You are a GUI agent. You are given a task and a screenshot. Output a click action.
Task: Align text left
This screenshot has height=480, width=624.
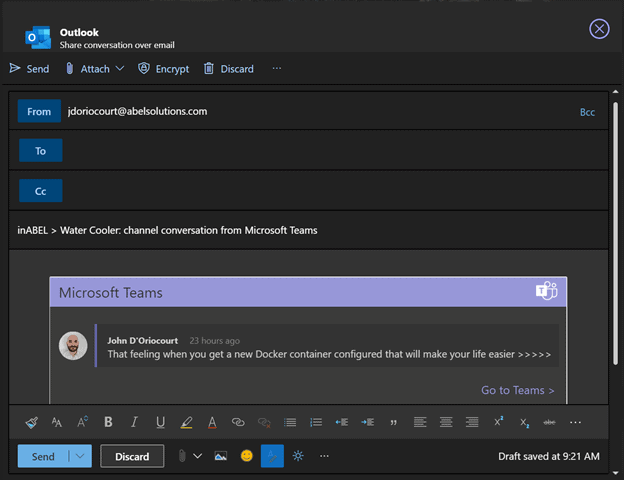tap(420, 422)
